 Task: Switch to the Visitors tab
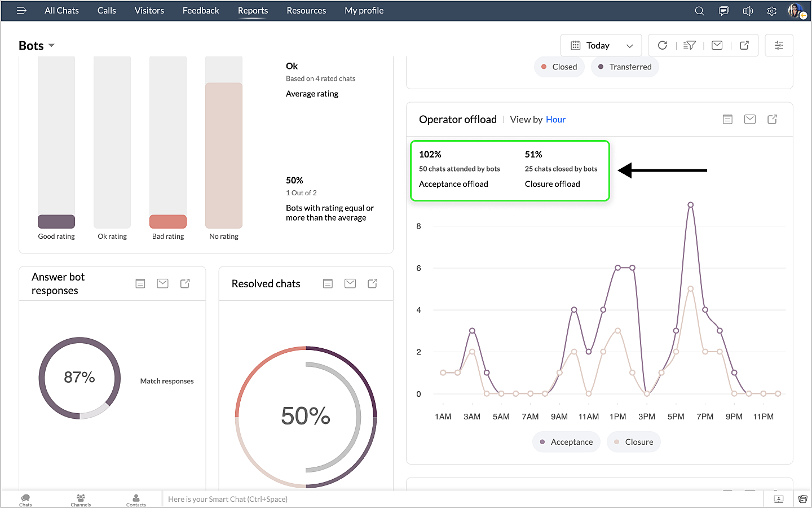(149, 11)
